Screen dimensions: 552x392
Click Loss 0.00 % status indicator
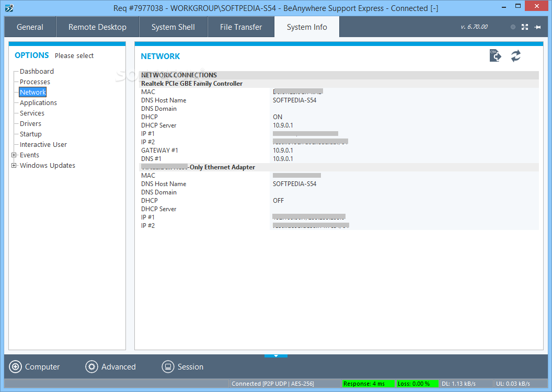click(x=418, y=384)
